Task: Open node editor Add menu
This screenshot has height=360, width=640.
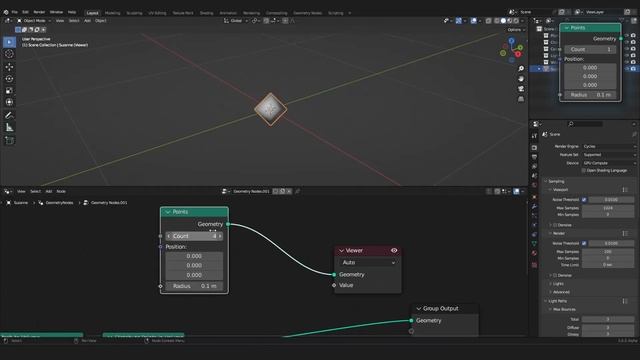Action: coord(49,191)
